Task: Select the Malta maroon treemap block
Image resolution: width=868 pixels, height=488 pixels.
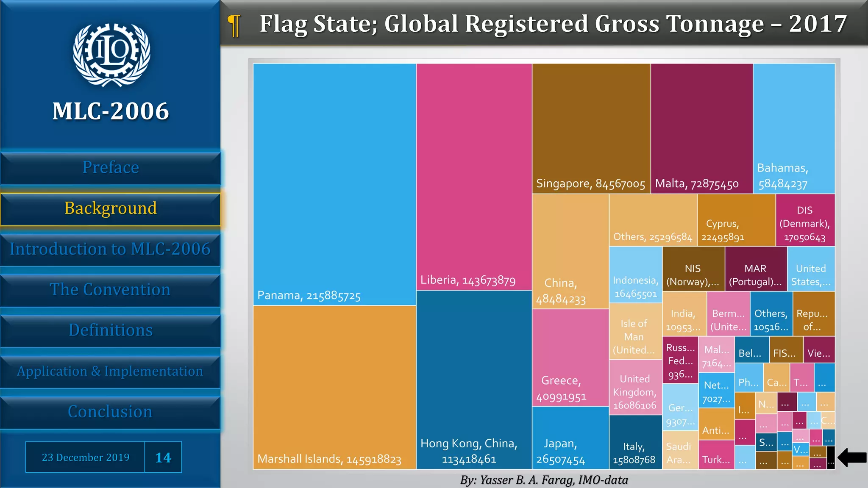Action: [x=701, y=128]
